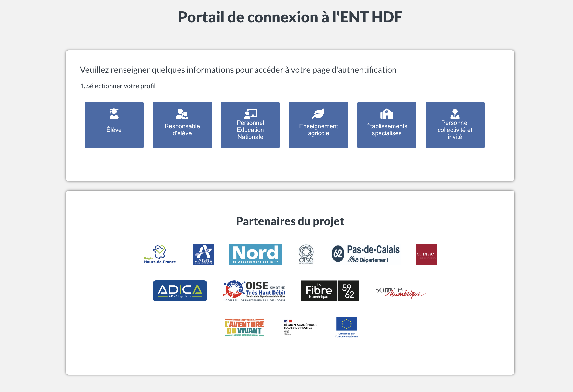Open the red Somme conseil départemental logo

[x=427, y=254]
